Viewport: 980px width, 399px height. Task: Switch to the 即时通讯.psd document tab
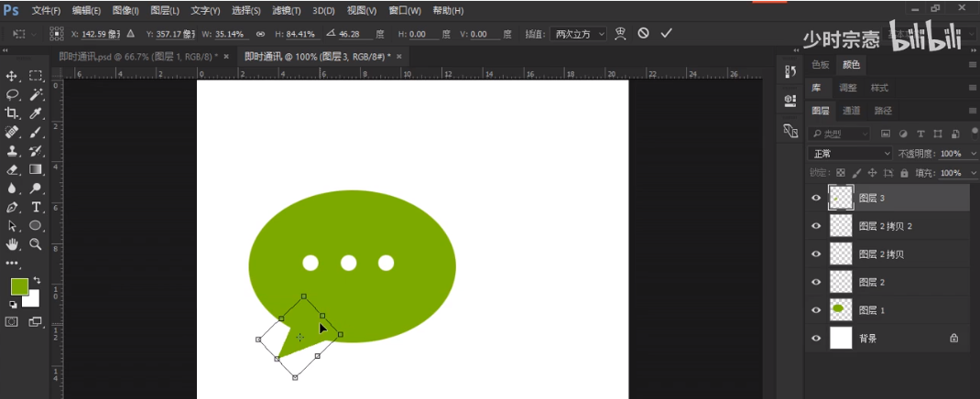point(138,56)
